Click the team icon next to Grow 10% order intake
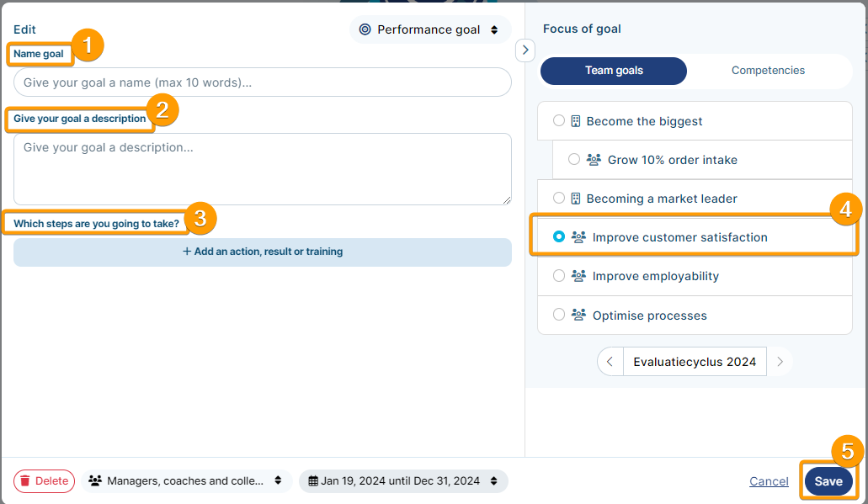The image size is (868, 504). tap(594, 160)
